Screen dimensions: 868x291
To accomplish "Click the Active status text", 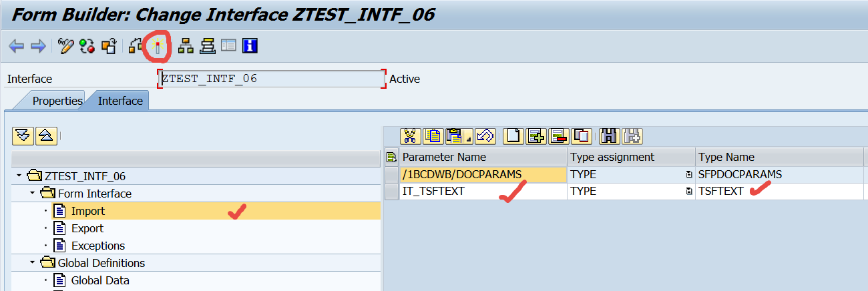I will click(405, 79).
